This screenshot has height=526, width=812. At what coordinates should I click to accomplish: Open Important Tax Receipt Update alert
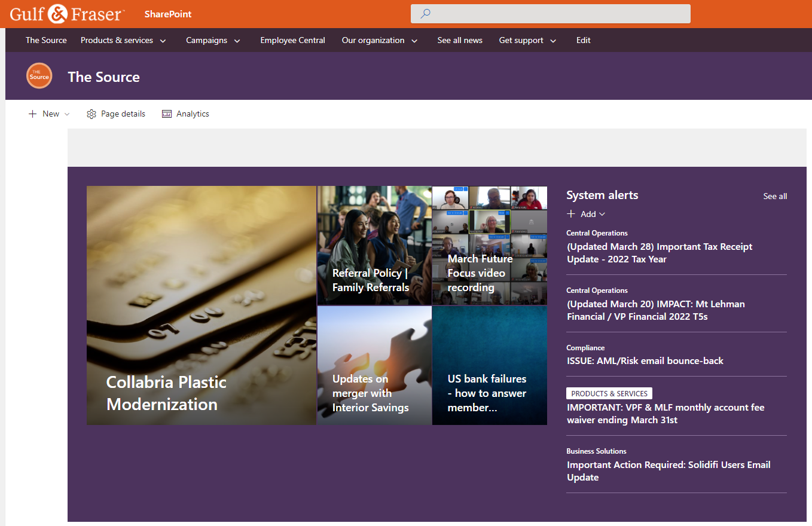pos(660,253)
